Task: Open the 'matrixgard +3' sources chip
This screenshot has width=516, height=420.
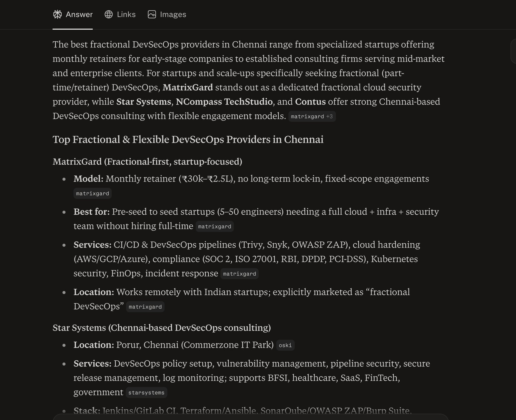Action: [x=312, y=116]
